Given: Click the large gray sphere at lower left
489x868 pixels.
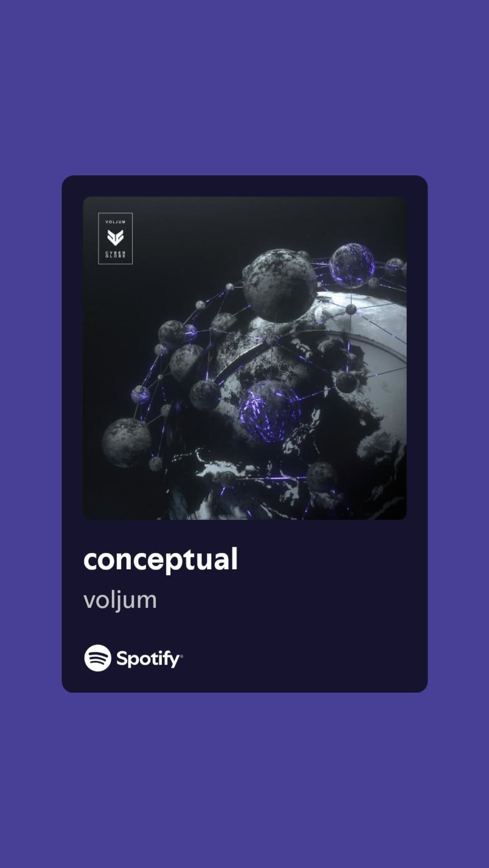Looking at the screenshot, I should pos(126,442).
